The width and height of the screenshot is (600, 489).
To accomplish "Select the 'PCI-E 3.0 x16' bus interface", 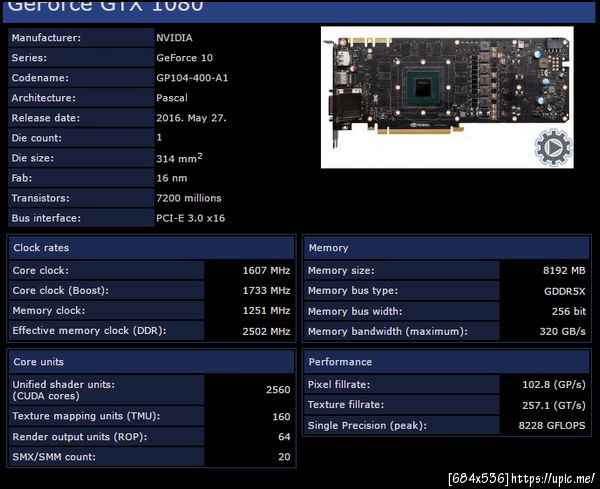I will pyautogui.click(x=191, y=218).
